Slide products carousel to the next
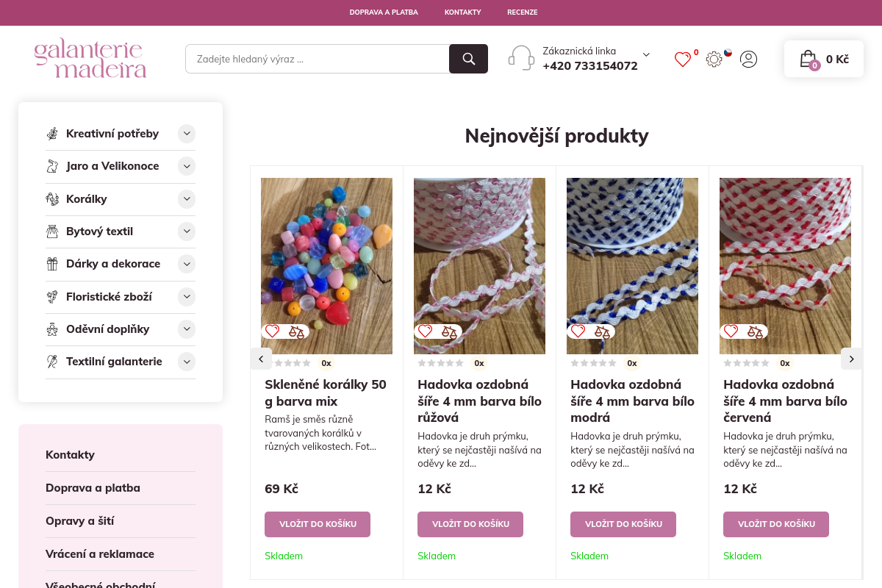Screen dimensions: 882x588 tap(851, 359)
